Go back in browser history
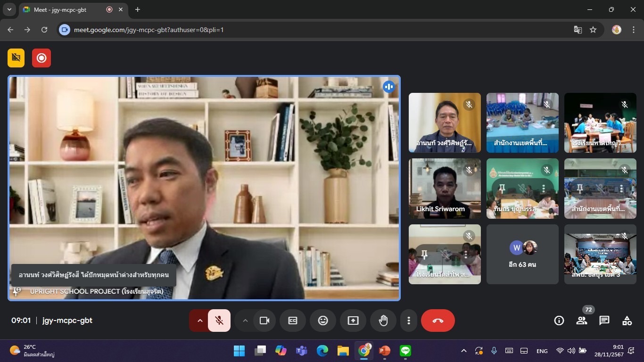644x362 pixels. point(10,30)
